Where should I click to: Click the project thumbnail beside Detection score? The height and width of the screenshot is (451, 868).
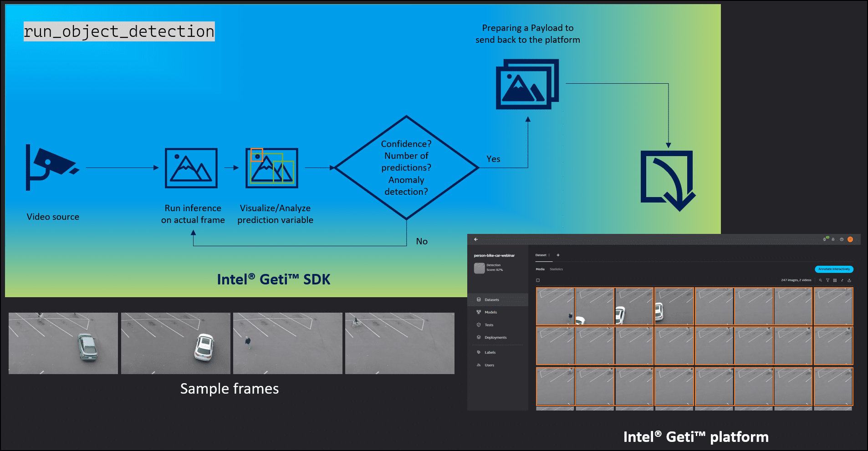[479, 268]
